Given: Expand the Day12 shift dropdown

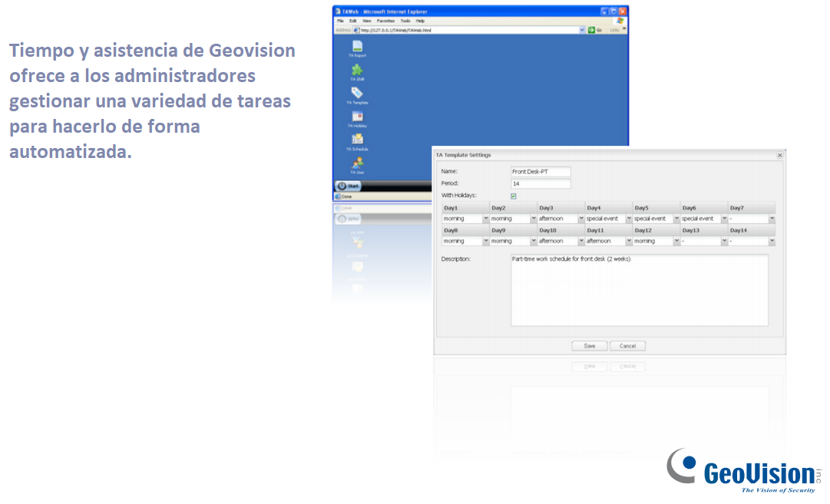Looking at the screenshot, I should pos(676,241).
